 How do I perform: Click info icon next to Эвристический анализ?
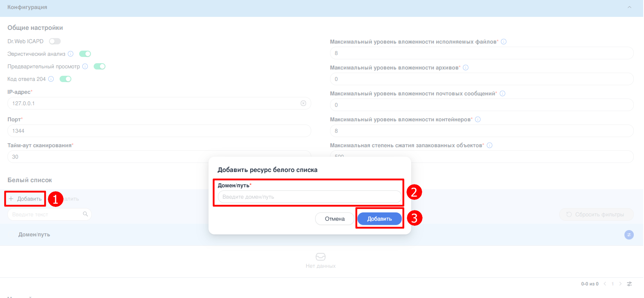(x=71, y=54)
